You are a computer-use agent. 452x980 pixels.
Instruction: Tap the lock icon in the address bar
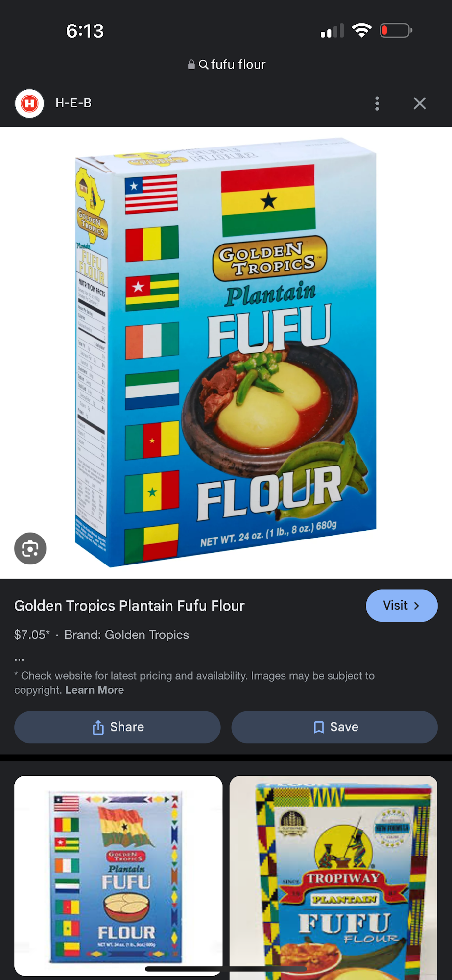191,65
